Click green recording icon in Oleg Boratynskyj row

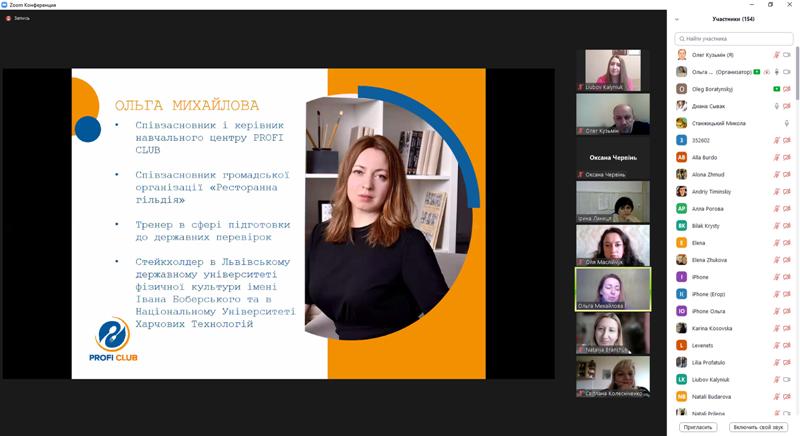tap(777, 89)
